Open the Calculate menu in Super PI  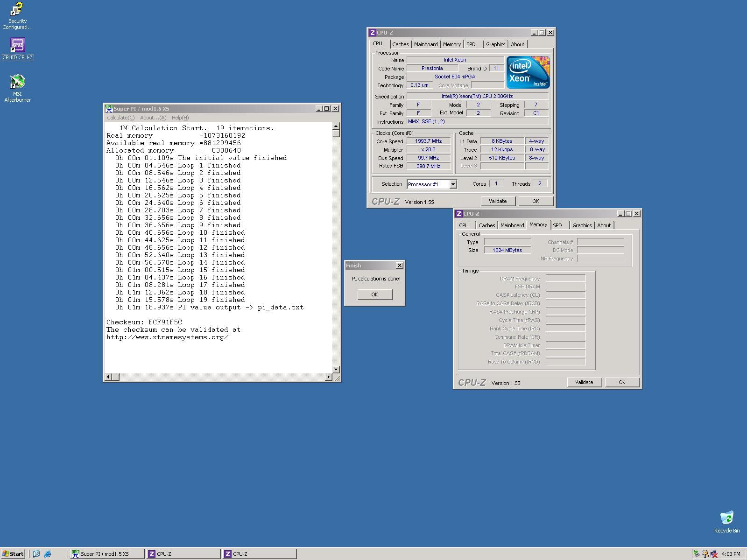click(120, 118)
